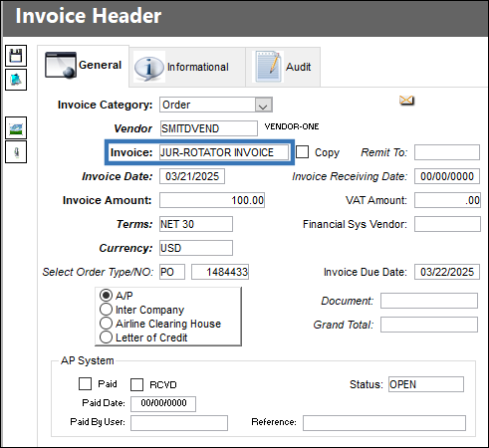Tick the Copy checkbox
Viewport: 489px width, 448px height.
coord(302,152)
